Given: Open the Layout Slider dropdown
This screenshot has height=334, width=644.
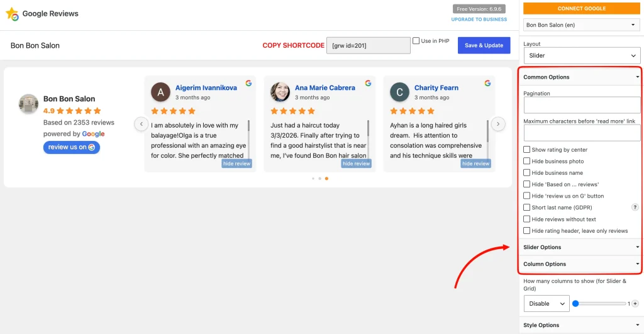Looking at the screenshot, I should [582, 55].
